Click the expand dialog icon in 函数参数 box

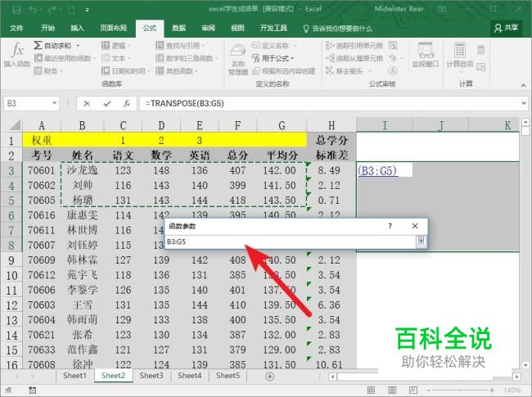coord(421,241)
